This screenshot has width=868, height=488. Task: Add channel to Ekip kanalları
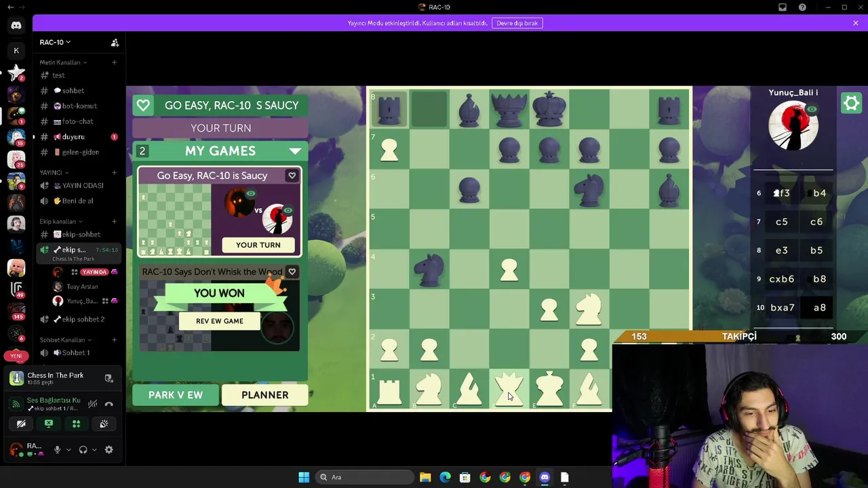point(114,222)
